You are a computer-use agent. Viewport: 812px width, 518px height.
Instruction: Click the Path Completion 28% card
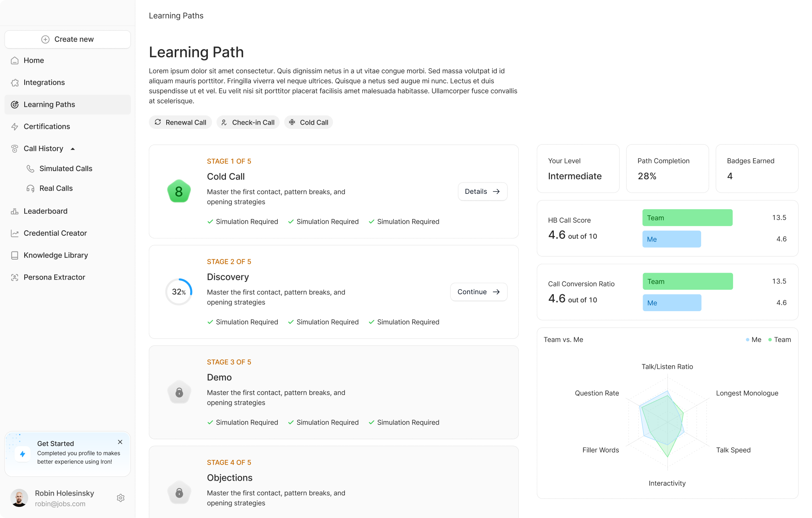(x=667, y=168)
